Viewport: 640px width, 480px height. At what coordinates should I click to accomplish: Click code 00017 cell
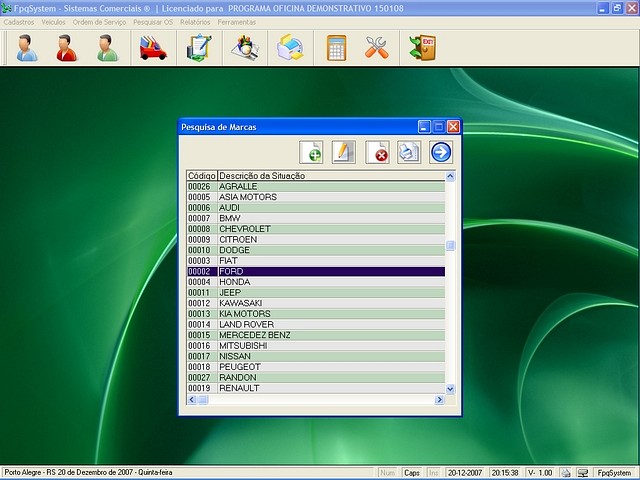[202, 356]
